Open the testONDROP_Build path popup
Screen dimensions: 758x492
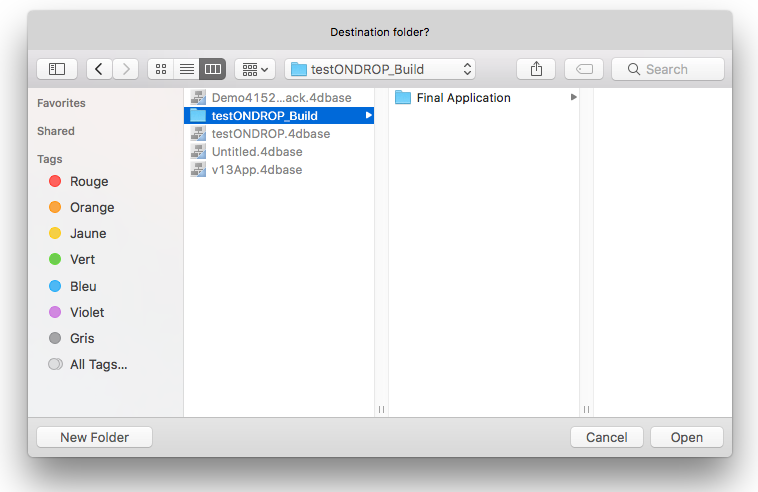(380, 69)
